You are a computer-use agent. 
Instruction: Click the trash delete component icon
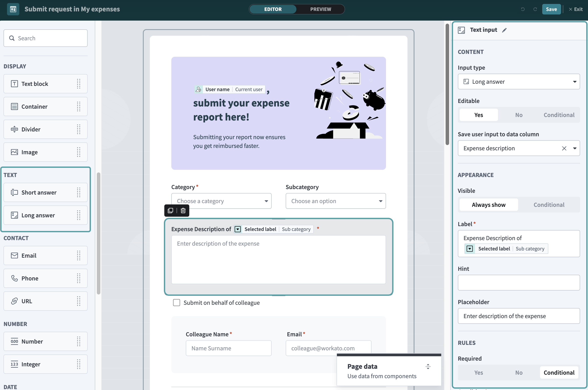183,210
